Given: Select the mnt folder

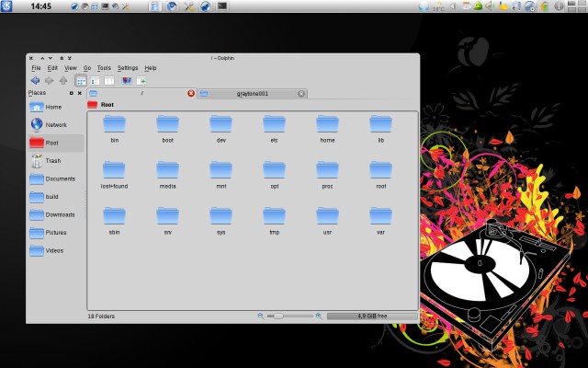Looking at the screenshot, I should (220, 175).
